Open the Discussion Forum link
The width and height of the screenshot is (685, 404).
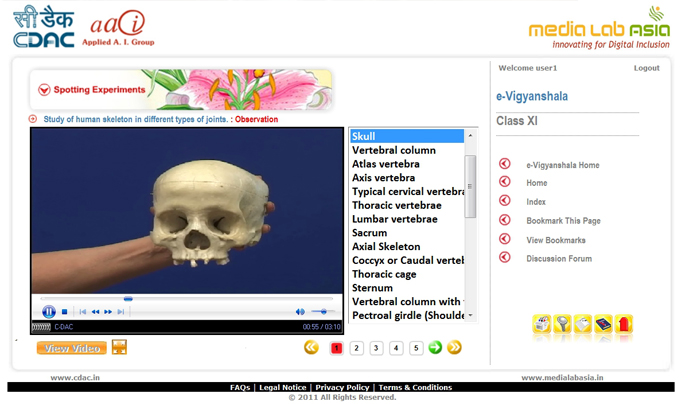click(x=559, y=259)
